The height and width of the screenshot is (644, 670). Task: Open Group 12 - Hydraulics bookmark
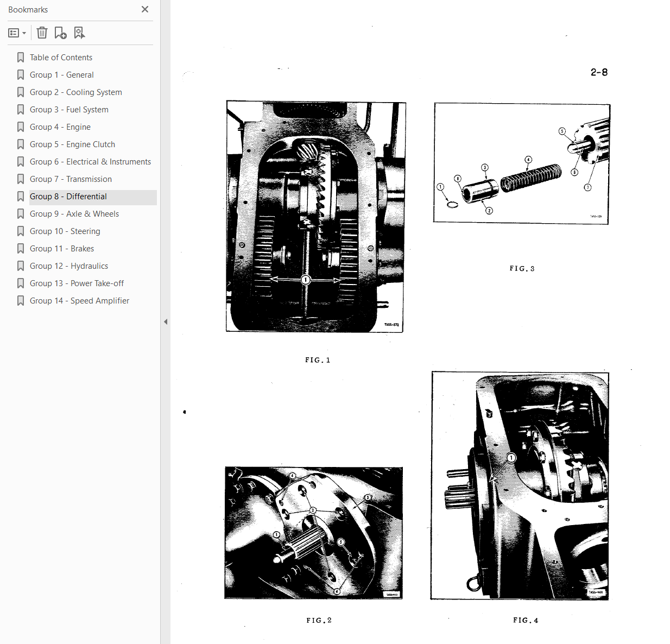[69, 266]
